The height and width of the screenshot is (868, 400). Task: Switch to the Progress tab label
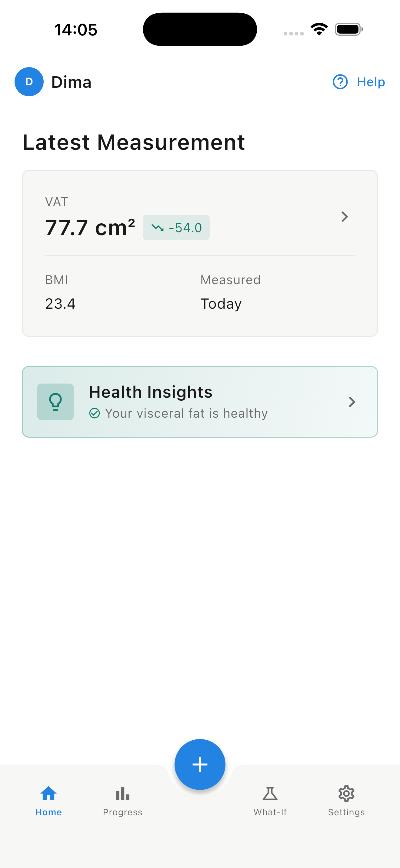(x=122, y=812)
